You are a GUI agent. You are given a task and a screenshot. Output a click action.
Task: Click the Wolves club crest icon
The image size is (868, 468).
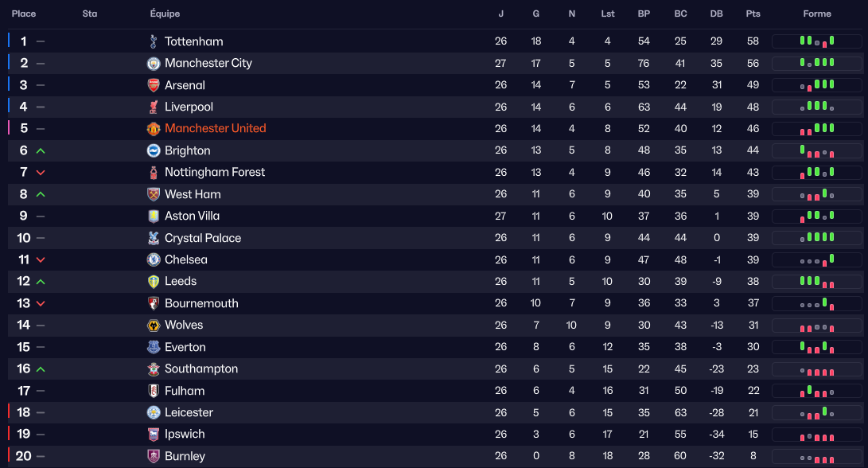click(154, 325)
